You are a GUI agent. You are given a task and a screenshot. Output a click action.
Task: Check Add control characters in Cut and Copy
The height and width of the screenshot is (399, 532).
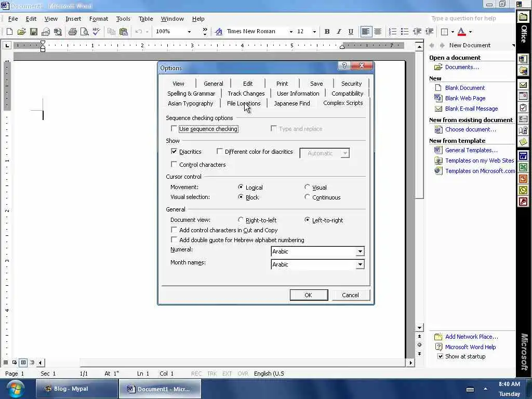174,230
